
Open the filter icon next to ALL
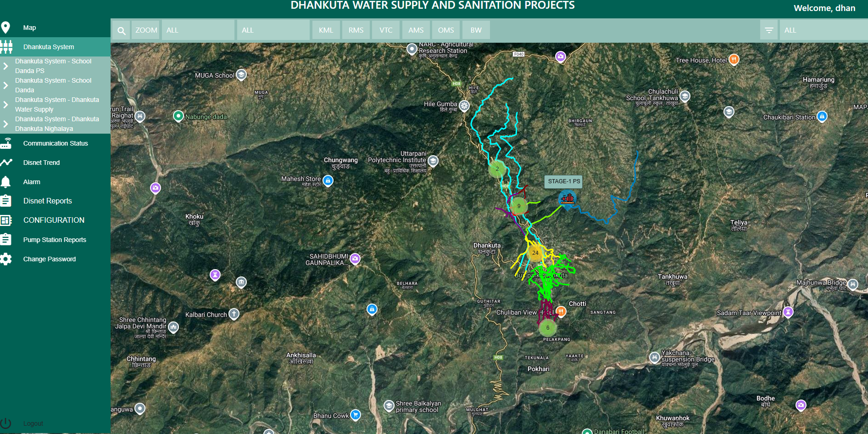pyautogui.click(x=769, y=30)
